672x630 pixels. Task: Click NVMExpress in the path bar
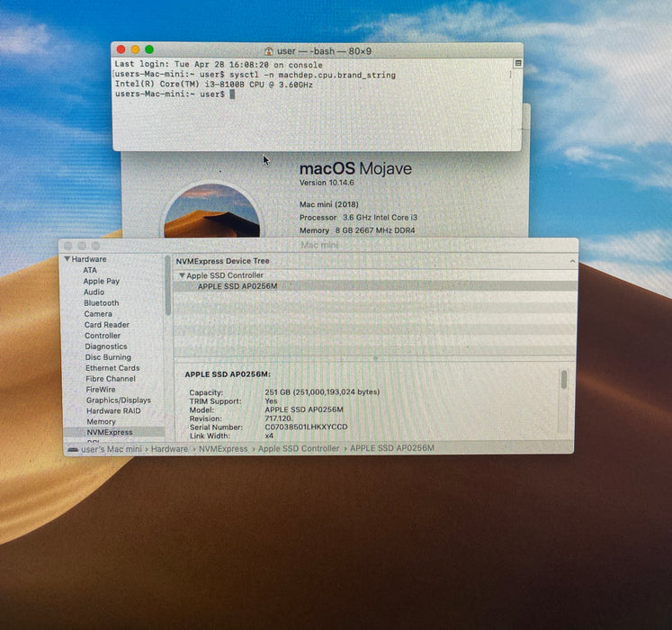[223, 448]
